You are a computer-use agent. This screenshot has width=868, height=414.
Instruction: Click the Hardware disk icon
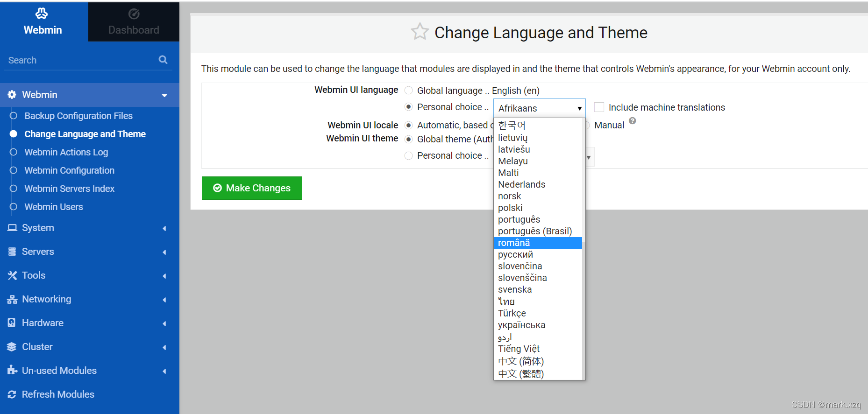click(x=12, y=323)
